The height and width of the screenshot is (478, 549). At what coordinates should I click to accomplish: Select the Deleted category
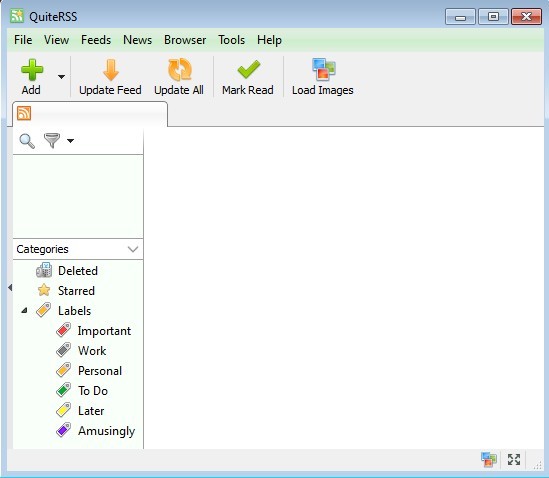(78, 271)
